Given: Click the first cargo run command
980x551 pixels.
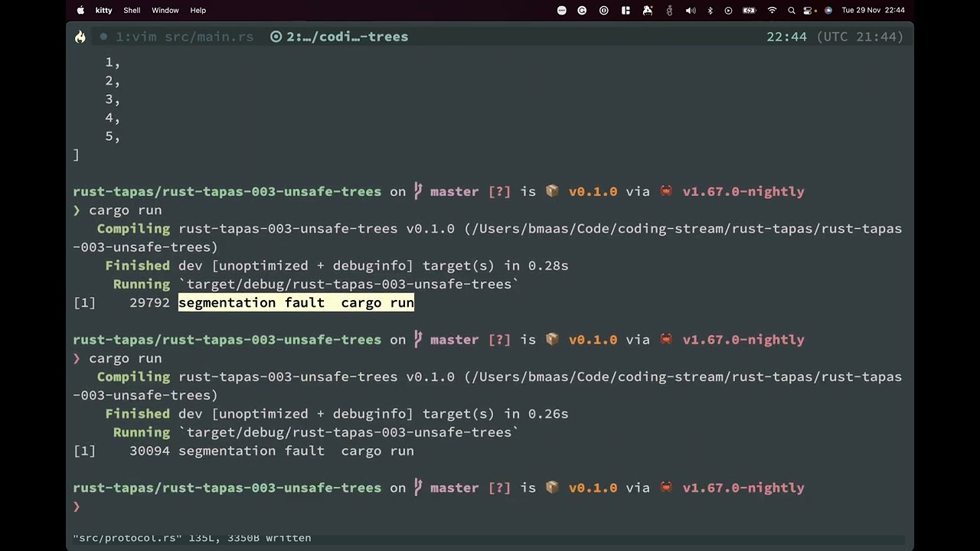Looking at the screenshot, I should point(125,210).
